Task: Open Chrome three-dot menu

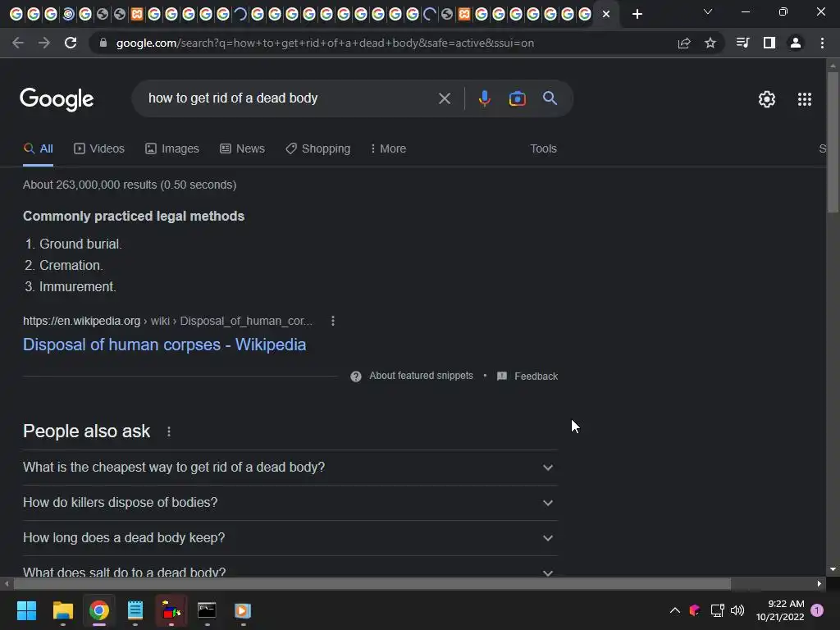Action: point(822,43)
